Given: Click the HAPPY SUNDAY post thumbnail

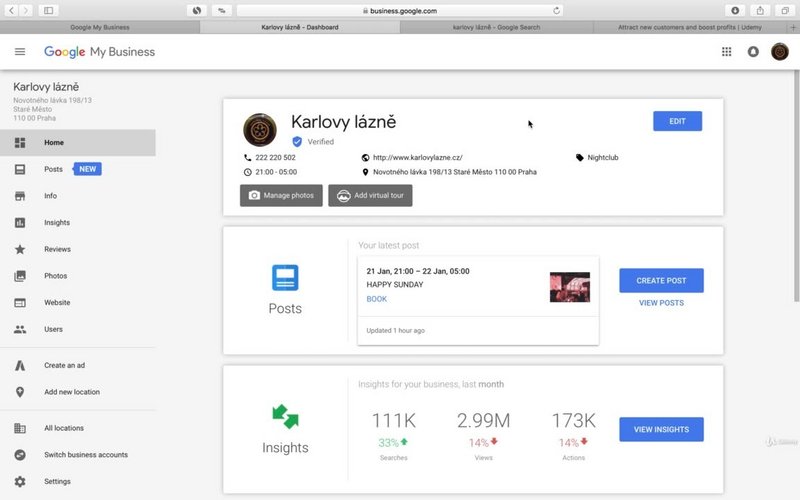Looking at the screenshot, I should pos(570,287).
